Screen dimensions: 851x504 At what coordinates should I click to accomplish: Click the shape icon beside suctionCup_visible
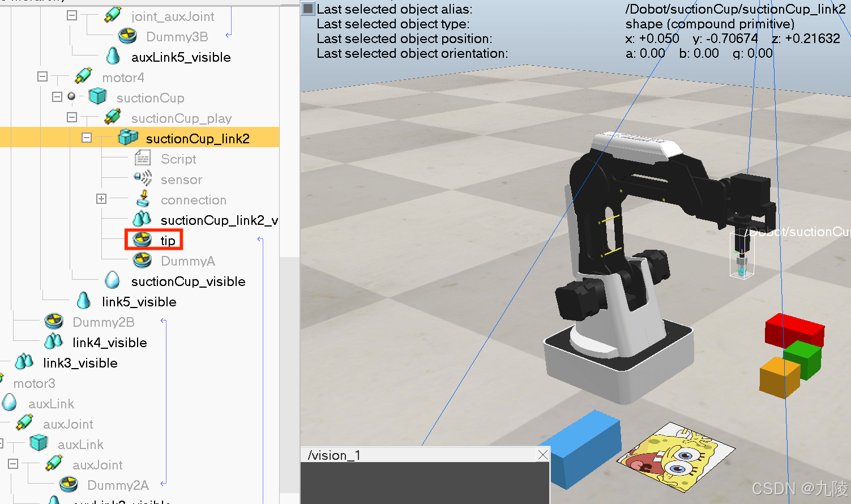113,281
